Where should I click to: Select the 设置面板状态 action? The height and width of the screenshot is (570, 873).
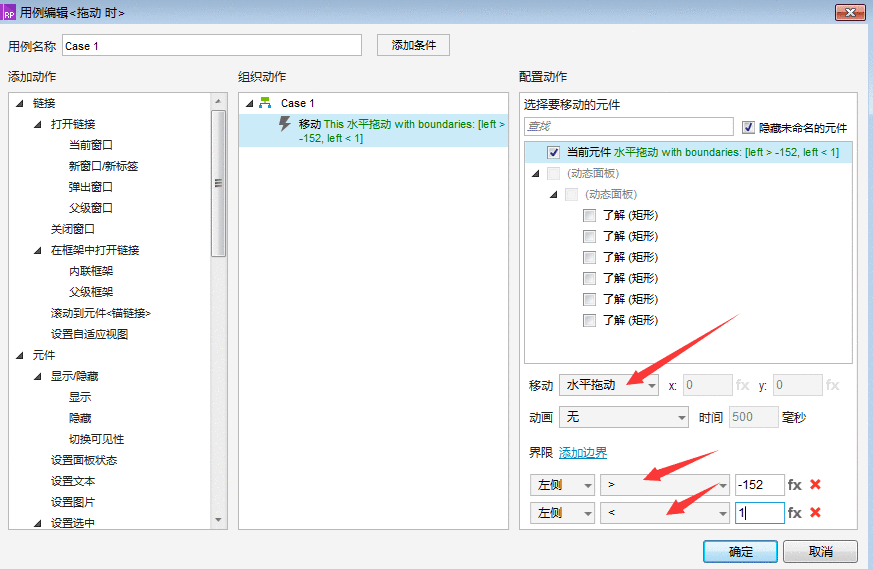84,460
